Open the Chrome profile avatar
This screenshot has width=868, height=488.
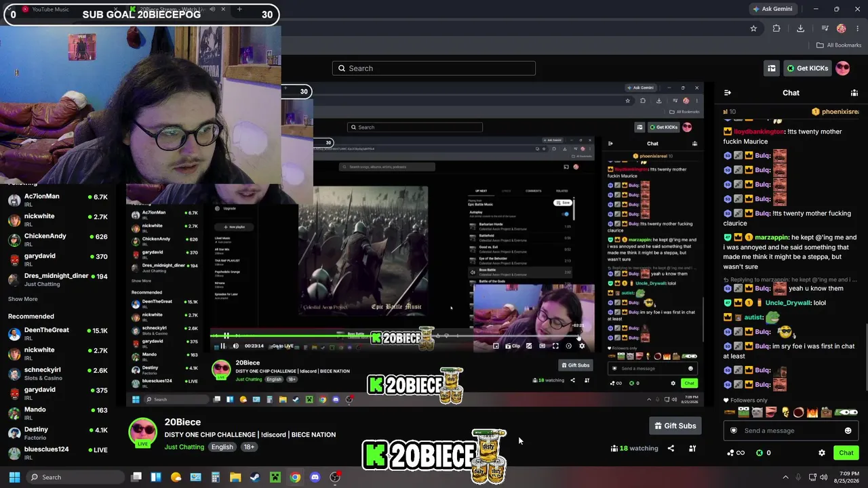tap(842, 28)
